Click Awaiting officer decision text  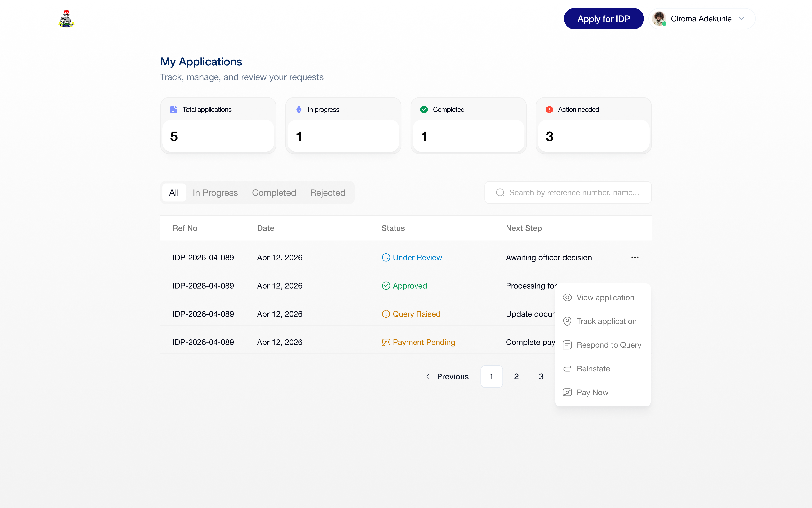549,257
